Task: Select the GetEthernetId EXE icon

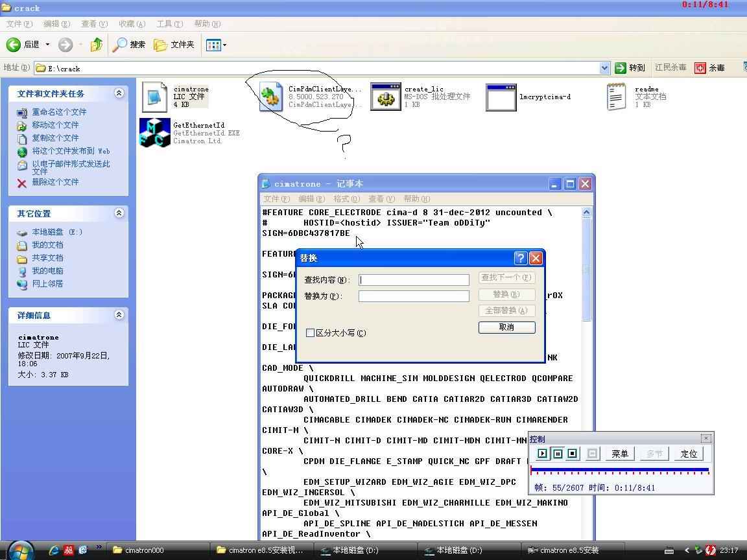Action: [x=155, y=133]
